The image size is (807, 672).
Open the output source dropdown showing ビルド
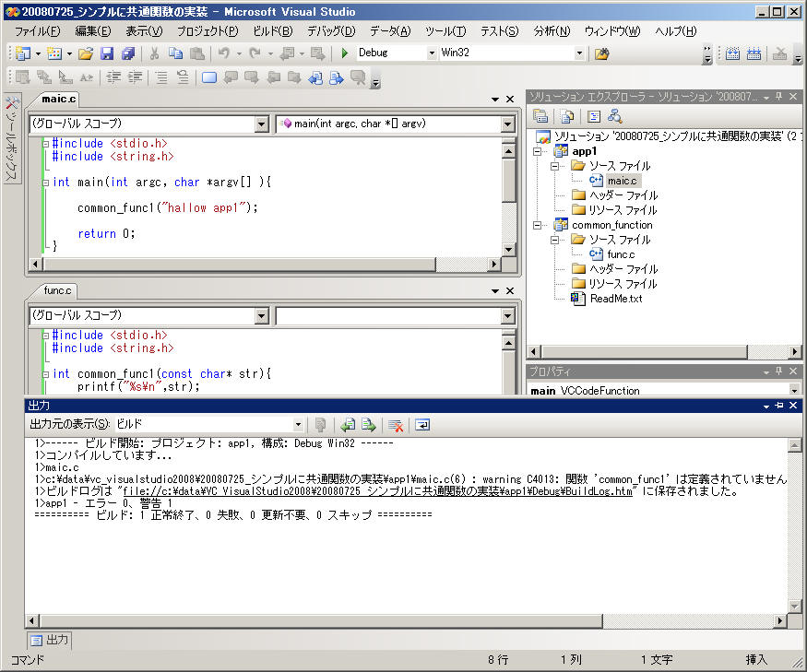[298, 425]
